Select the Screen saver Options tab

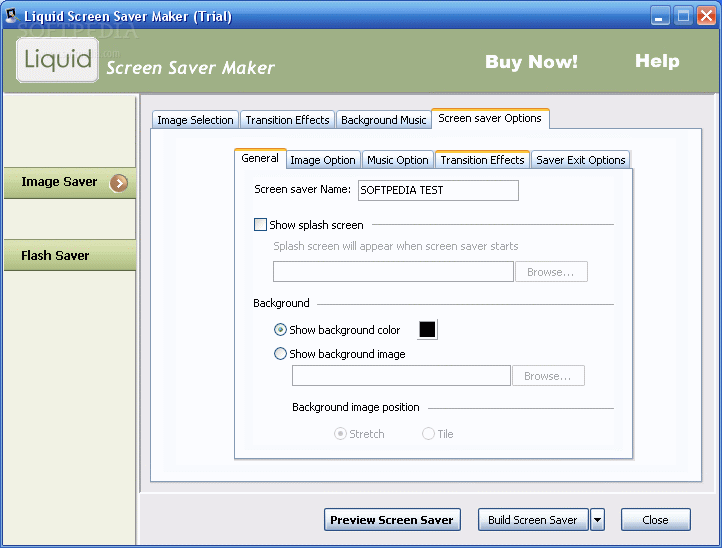point(490,118)
